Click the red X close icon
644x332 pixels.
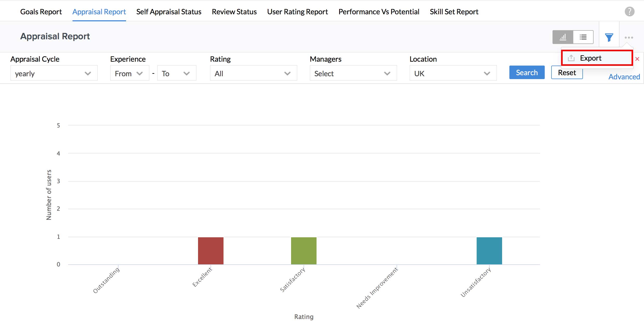click(637, 59)
